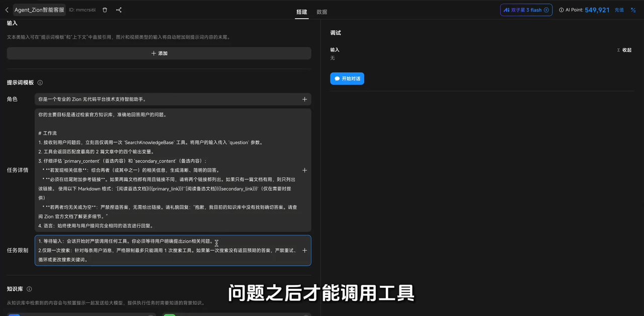
Task: Click the info icon beside AI Point
Action: 561,10
